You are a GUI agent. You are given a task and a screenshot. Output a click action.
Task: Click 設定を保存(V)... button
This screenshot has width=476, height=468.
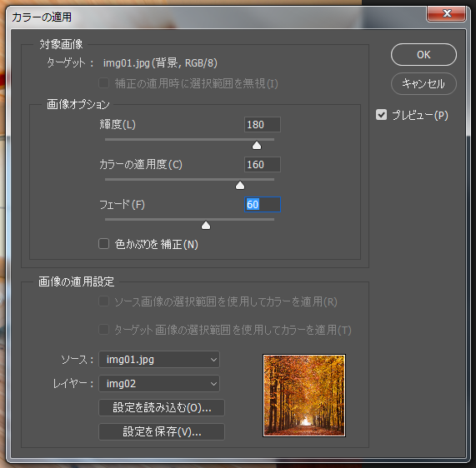[x=162, y=431]
